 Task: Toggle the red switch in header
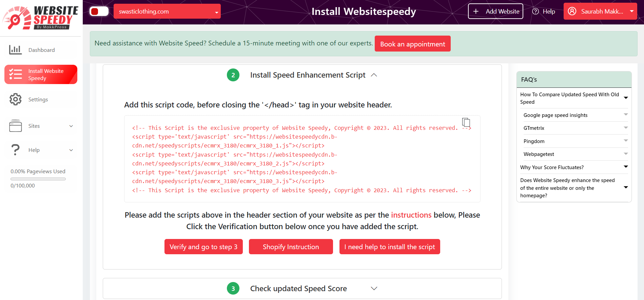click(x=99, y=12)
